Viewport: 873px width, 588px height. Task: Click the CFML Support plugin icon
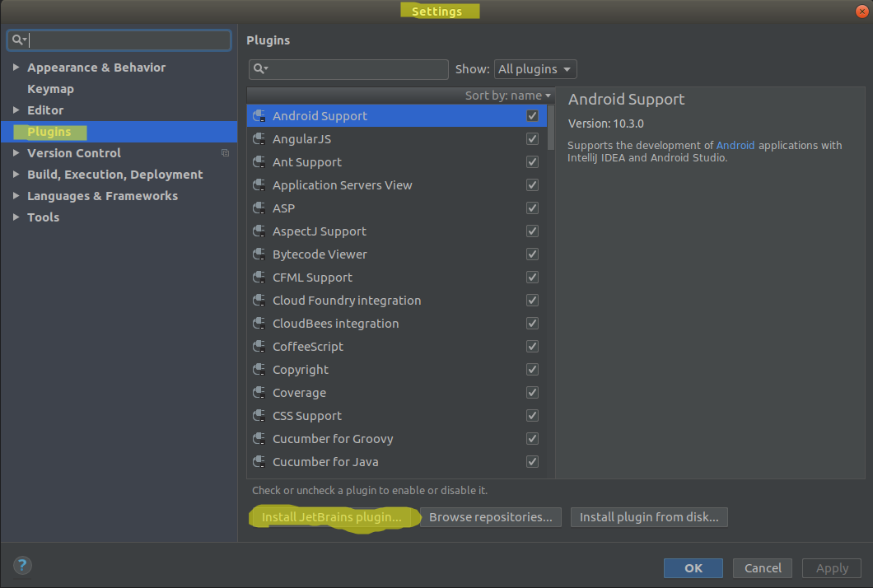(259, 278)
